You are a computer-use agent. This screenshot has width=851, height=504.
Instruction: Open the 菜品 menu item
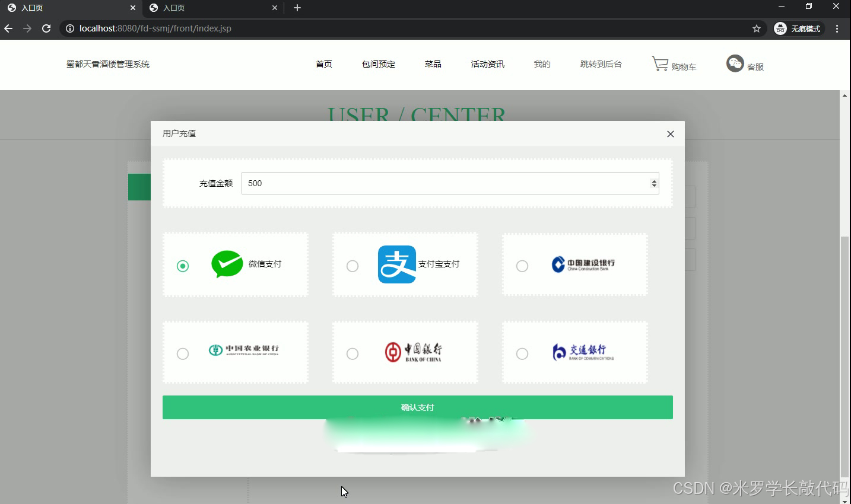pos(433,63)
